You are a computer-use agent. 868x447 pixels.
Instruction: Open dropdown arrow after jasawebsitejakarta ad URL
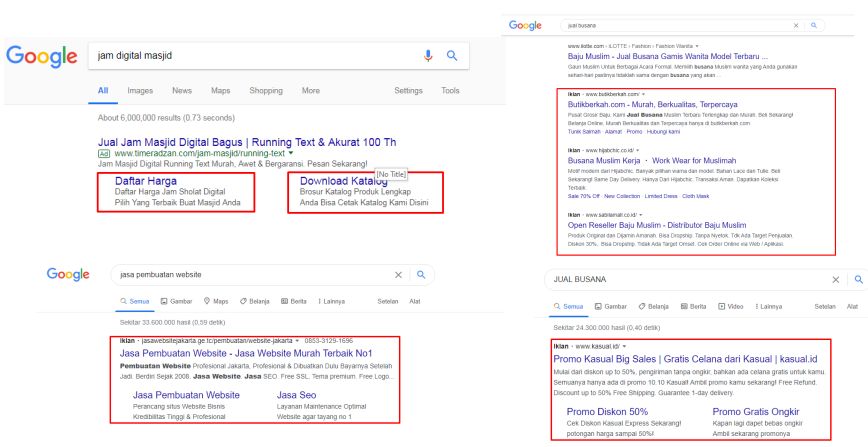[297, 341]
